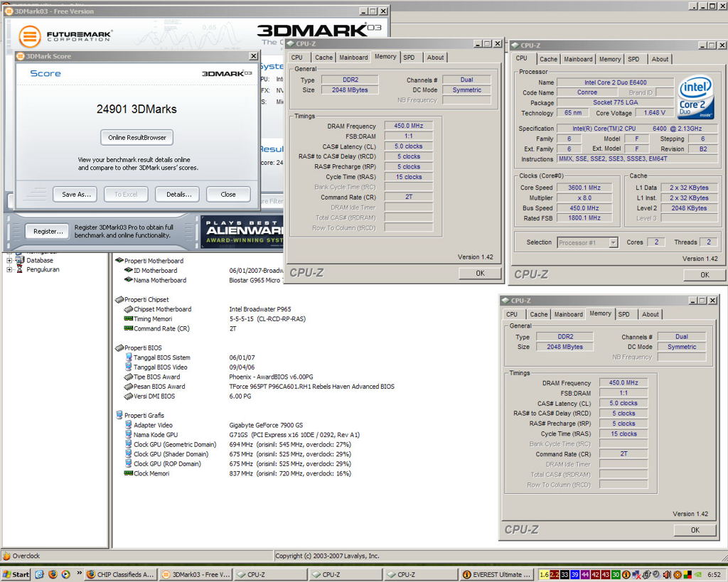This screenshot has width=728, height=582.
Task: Switch to Memory tab in CPU-Z processor window
Action: pos(609,60)
